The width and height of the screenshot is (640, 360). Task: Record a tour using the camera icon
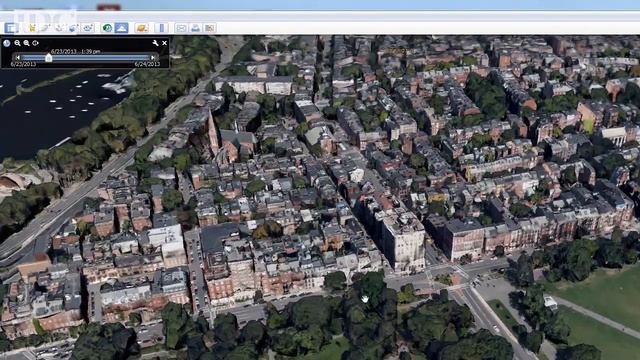pyautogui.click(x=88, y=28)
